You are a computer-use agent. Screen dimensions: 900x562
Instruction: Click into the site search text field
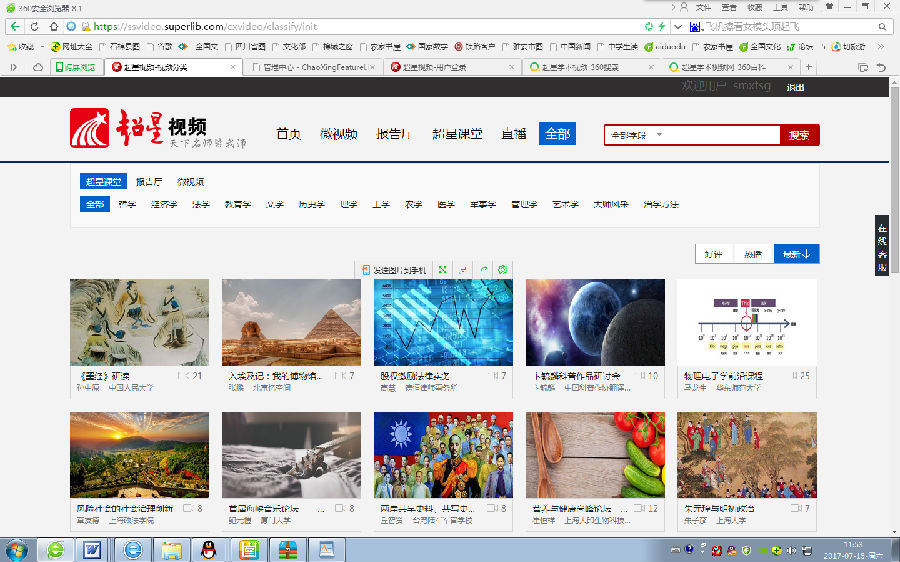[x=721, y=135]
